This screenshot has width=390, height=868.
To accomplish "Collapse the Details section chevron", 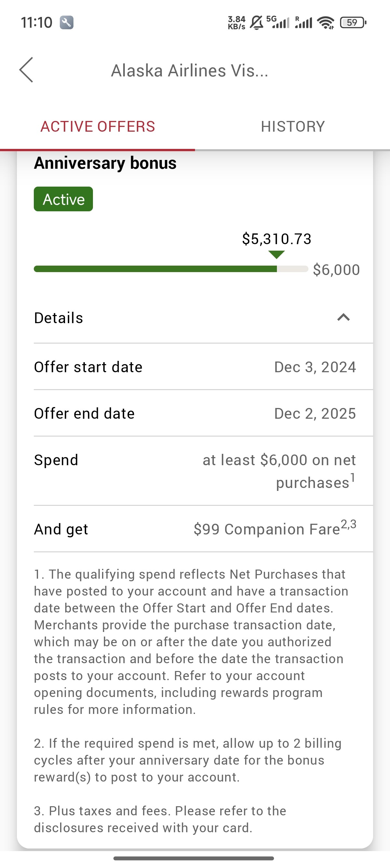I will point(343,317).
